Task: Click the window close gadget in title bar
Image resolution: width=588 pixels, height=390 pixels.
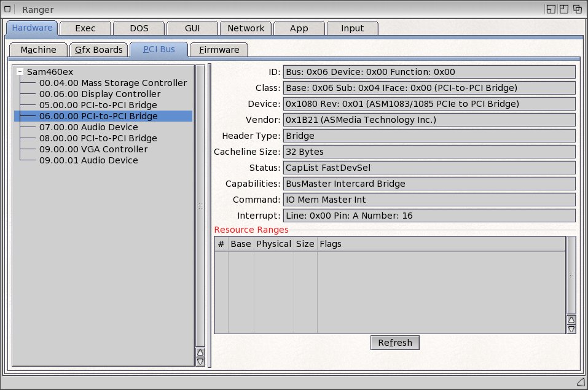Action: [x=7, y=9]
